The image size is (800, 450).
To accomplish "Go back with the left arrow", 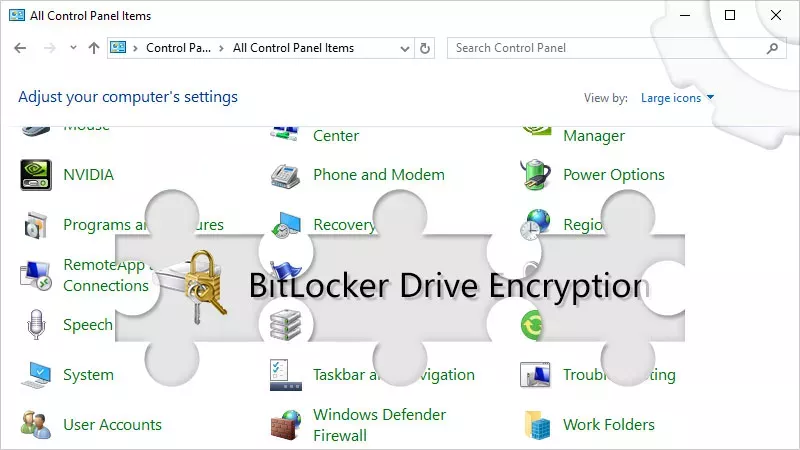I will tap(20, 48).
